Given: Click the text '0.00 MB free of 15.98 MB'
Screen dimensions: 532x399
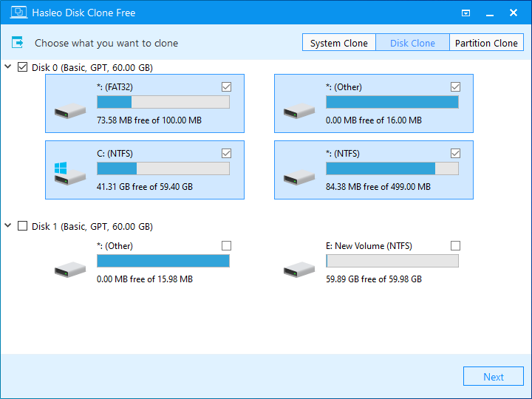Looking at the screenshot, I should [x=145, y=279].
